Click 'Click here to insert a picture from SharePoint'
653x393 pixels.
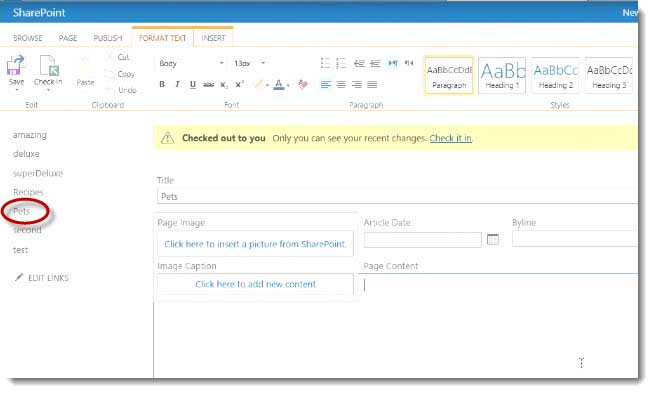pos(255,244)
